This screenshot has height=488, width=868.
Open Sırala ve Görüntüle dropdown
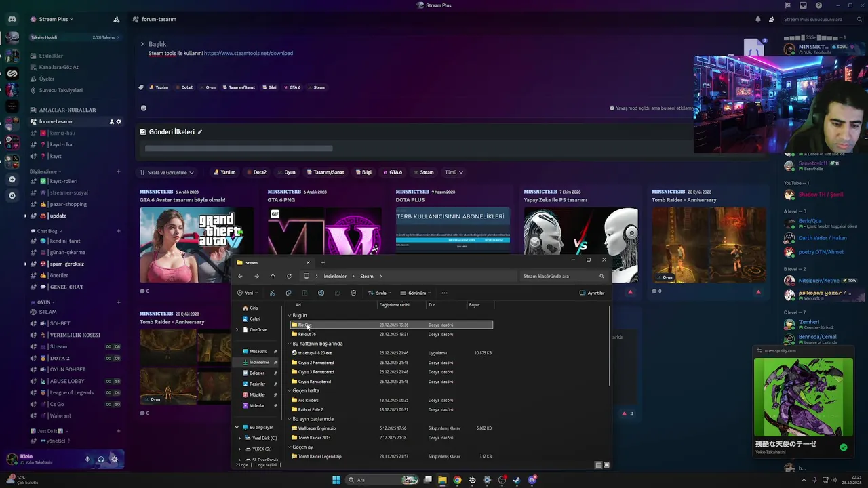[167, 172]
